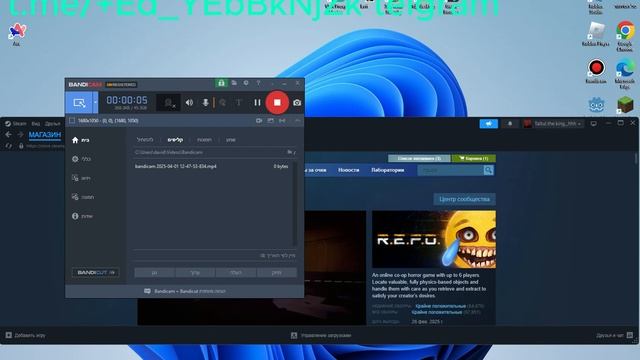This screenshot has width=640, height=360.
Task: Click the fourth button below the file list
Action: [x=277, y=273]
